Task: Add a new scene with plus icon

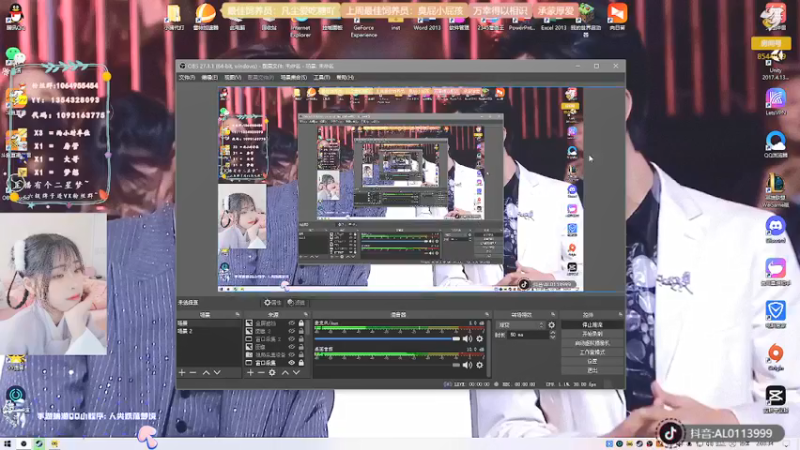Action: 182,373
